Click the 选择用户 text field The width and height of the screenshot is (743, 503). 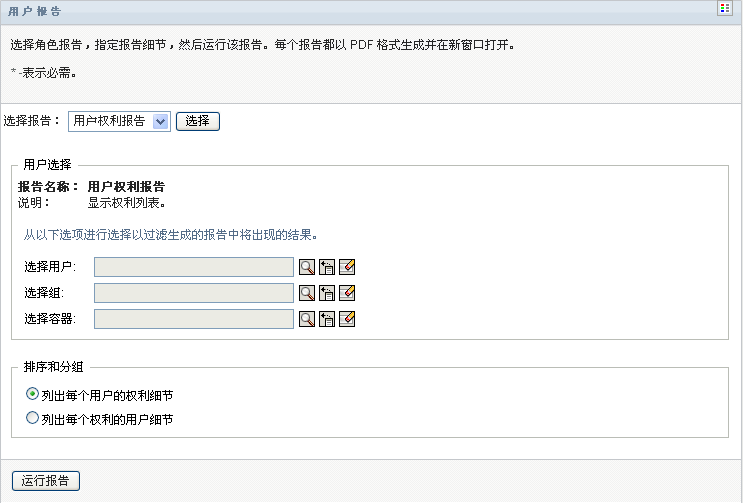pyautogui.click(x=194, y=266)
